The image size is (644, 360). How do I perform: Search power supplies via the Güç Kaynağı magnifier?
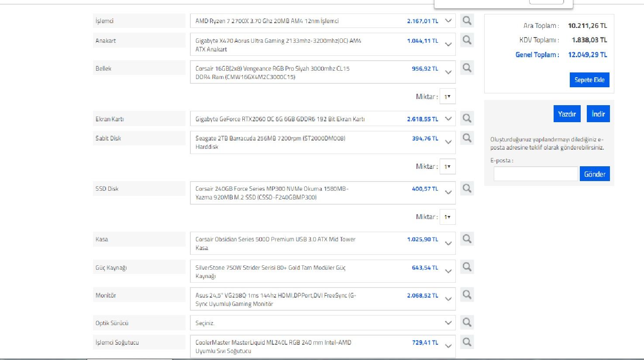click(467, 267)
